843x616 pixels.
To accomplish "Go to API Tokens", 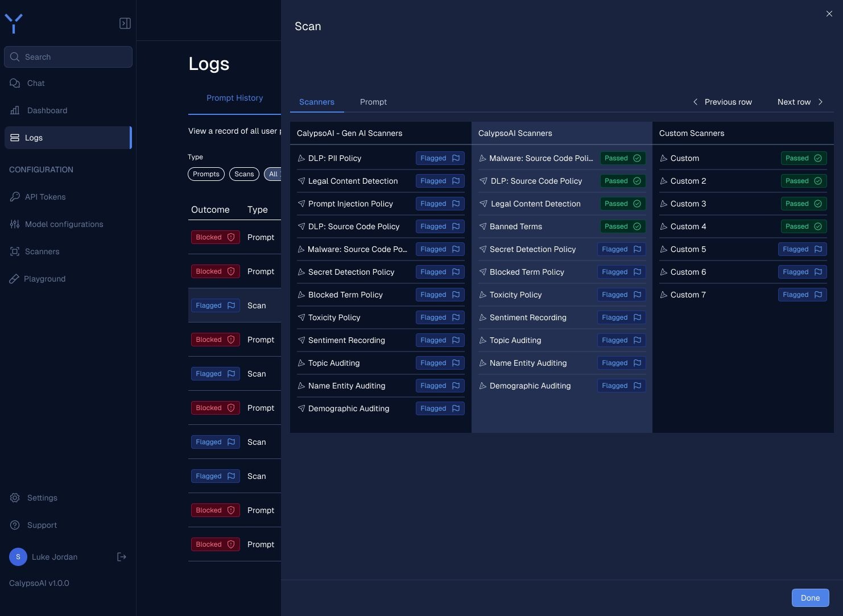I will [45, 197].
